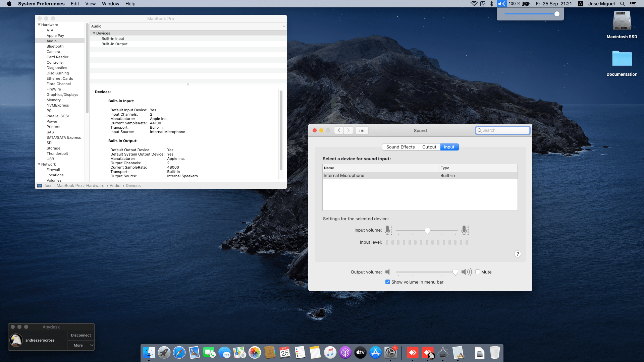Open Spotlight search magnifier in menu bar
The width and height of the screenshot is (644, 362).
pyautogui.click(x=622, y=4)
